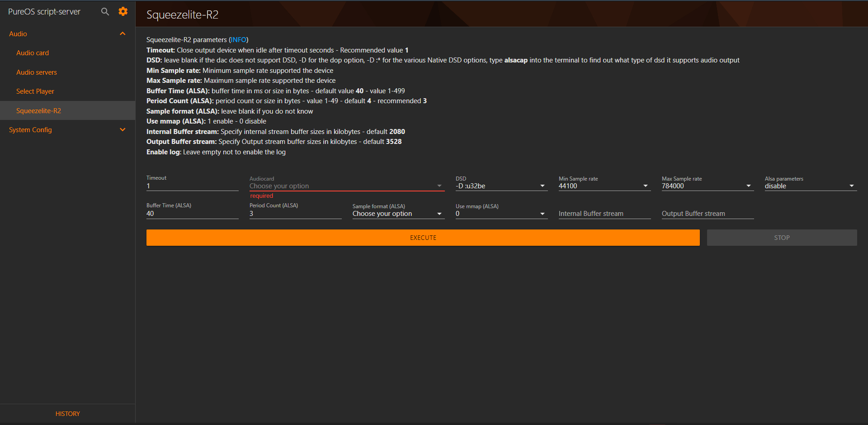Open the Max Sample rate dropdown
This screenshot has height=425, width=868.
(x=708, y=186)
